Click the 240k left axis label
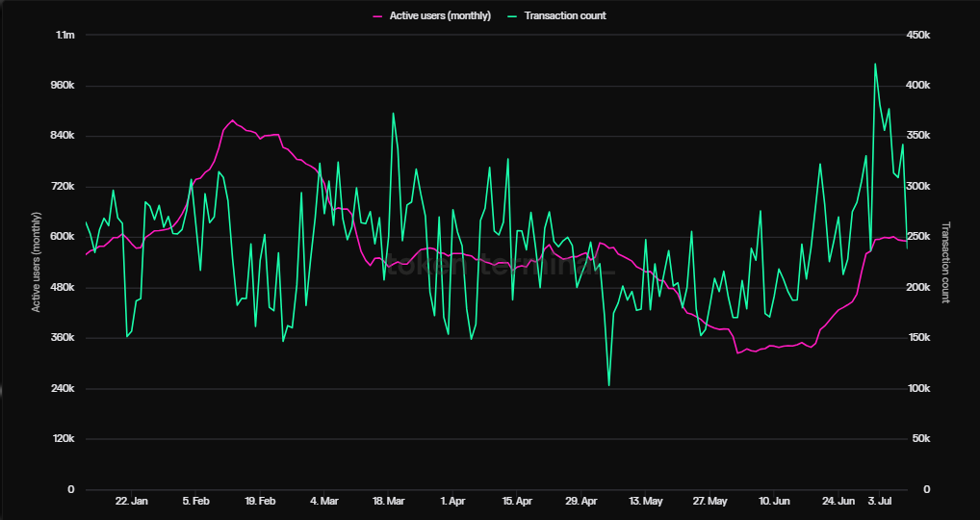980x520 pixels. point(64,388)
